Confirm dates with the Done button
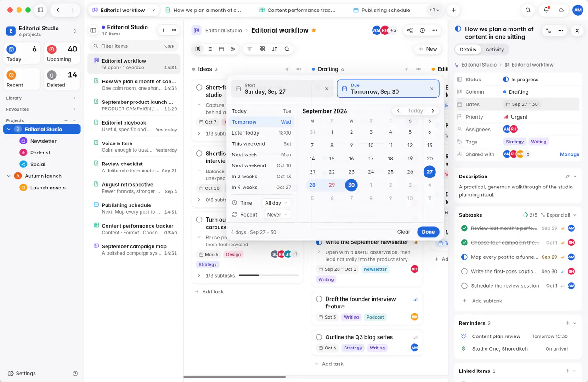The height and width of the screenshot is (382, 588). pos(428,232)
